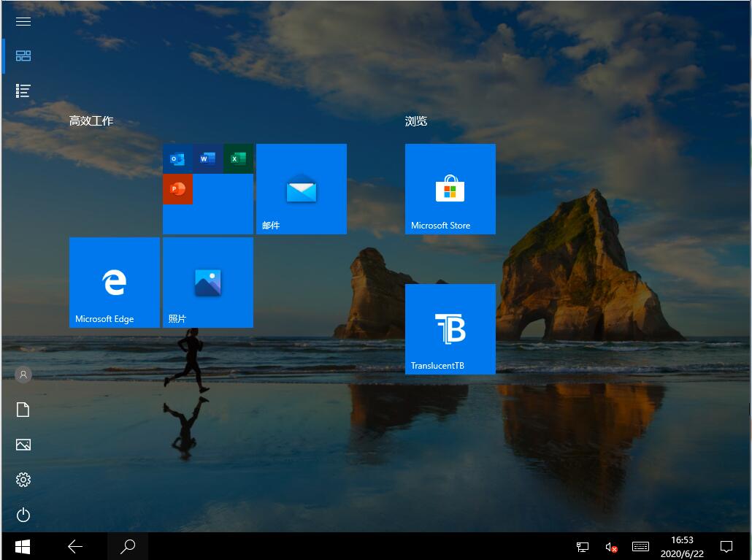Switch to the Pinned tiles view
Viewport: 752px width, 560px height.
pyautogui.click(x=23, y=55)
